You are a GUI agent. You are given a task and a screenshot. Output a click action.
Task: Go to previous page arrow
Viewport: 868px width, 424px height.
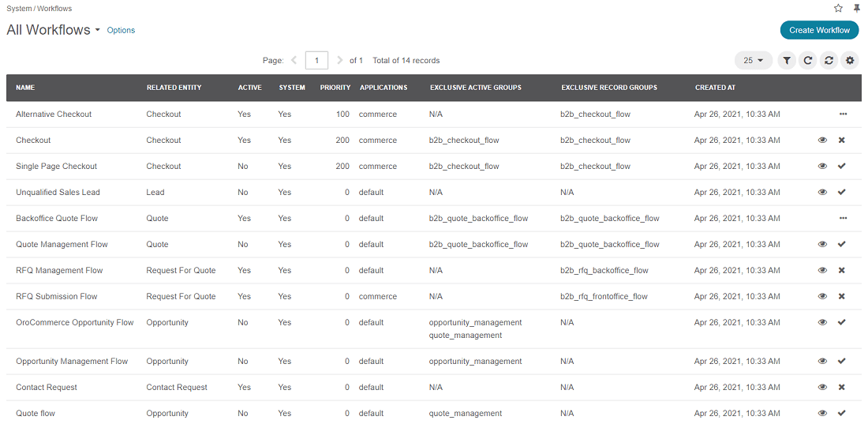pos(294,61)
